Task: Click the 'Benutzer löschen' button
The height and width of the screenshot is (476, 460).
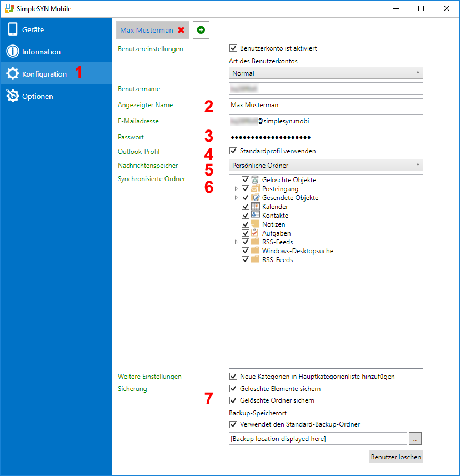Action: coord(396,457)
